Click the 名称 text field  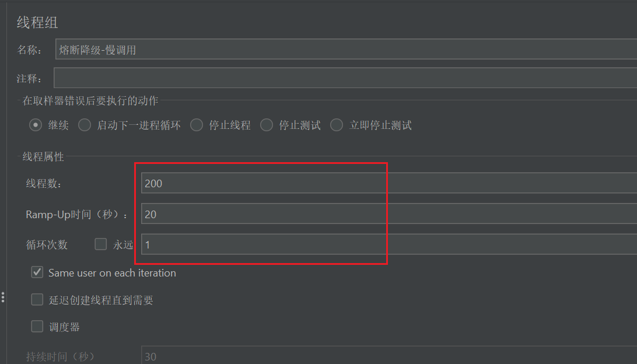(x=344, y=50)
